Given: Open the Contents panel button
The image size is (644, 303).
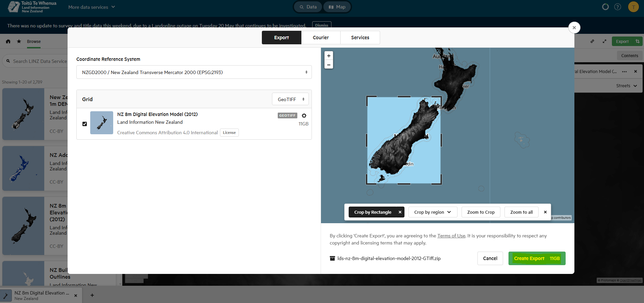Looking at the screenshot, I should [629, 55].
